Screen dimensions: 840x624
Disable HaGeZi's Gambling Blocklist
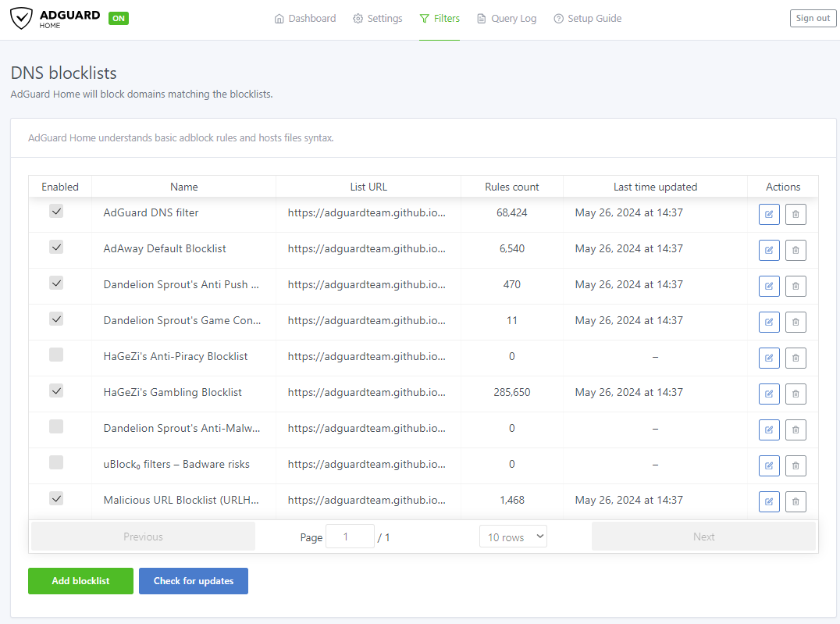[56, 390]
